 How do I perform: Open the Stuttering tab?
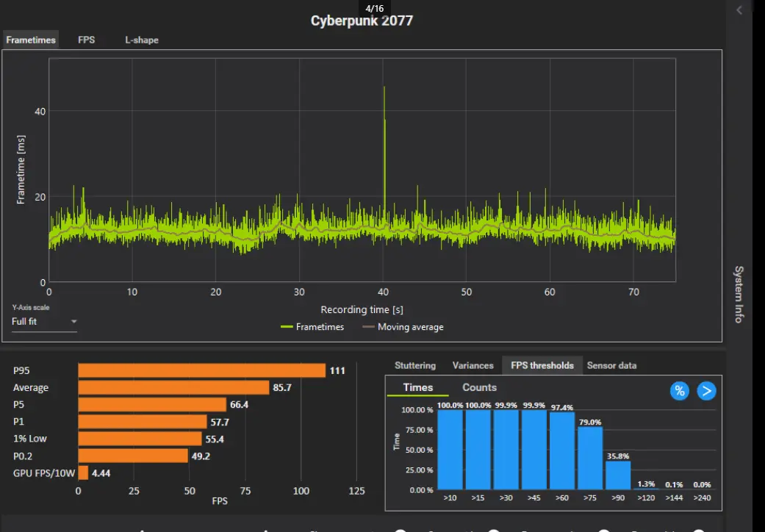point(414,365)
